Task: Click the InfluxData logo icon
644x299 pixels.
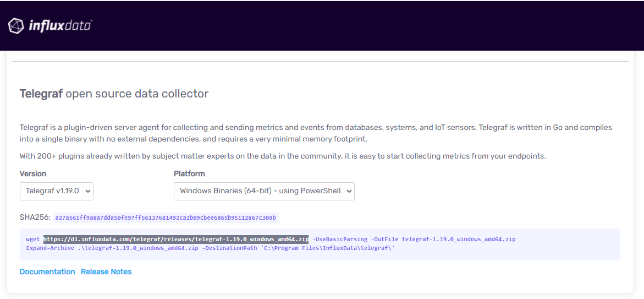Action: 16,25
